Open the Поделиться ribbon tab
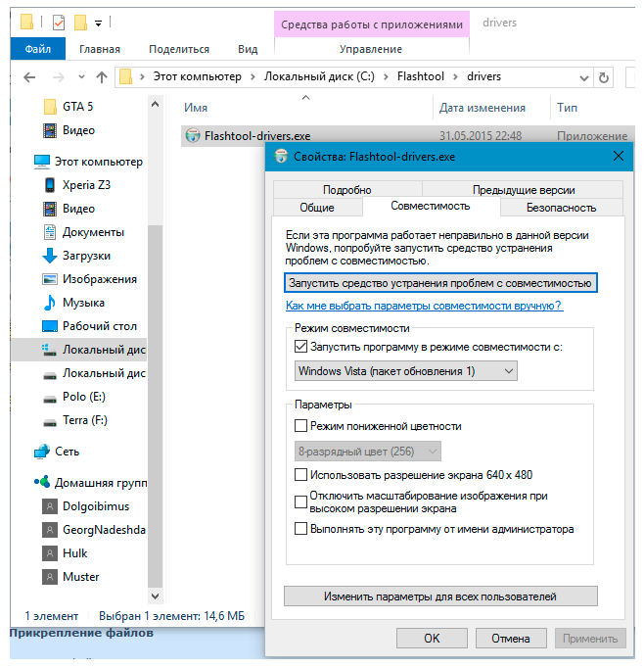The width and height of the screenshot is (644, 668). pos(179,49)
